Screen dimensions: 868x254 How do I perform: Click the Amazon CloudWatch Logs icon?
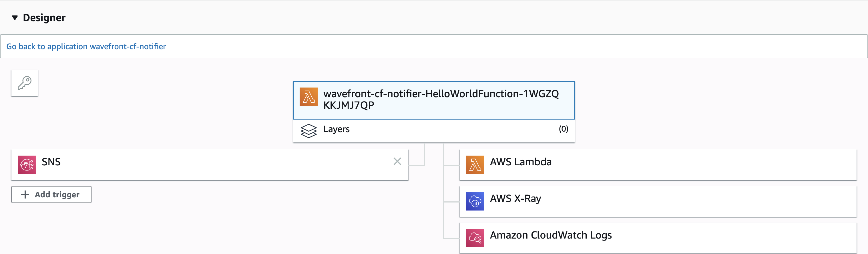(475, 238)
